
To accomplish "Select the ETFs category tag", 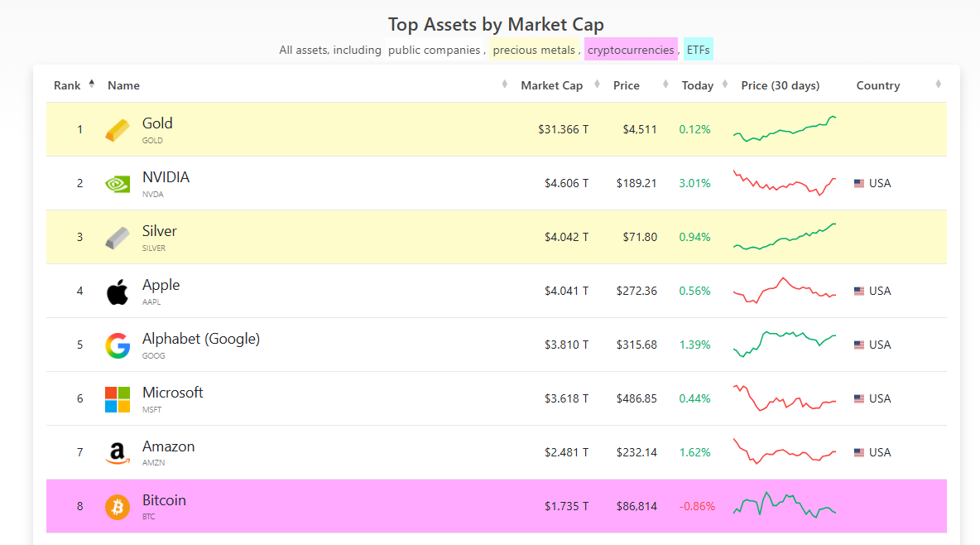I will 698,50.
